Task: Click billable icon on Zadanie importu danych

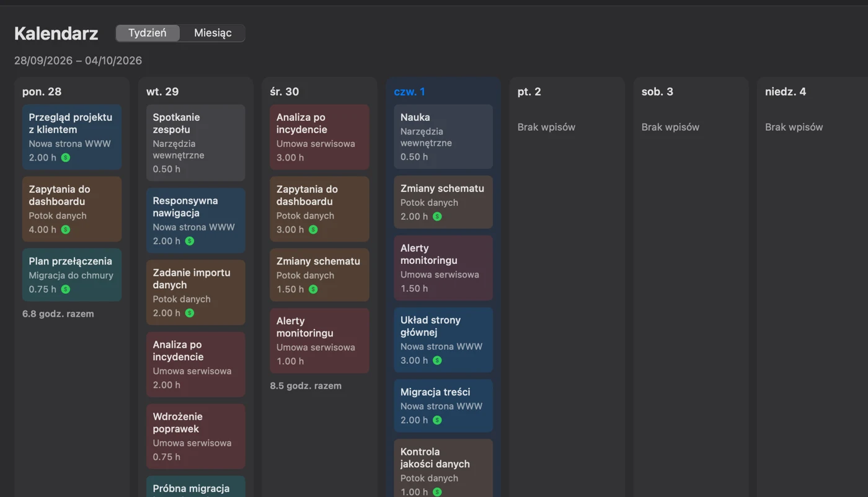Action: coord(190,313)
